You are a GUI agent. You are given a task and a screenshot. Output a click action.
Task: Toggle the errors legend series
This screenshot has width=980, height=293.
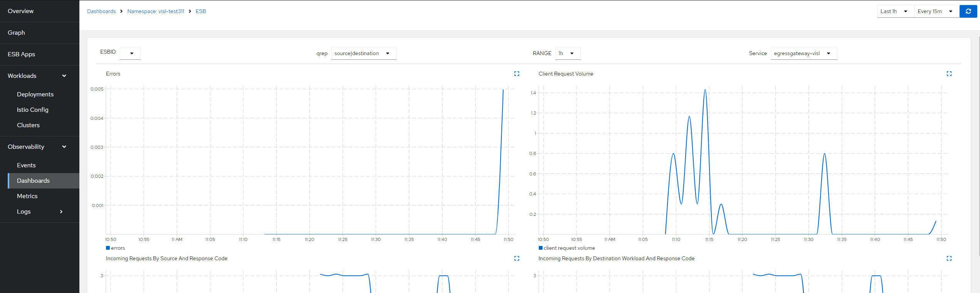[x=116, y=248]
